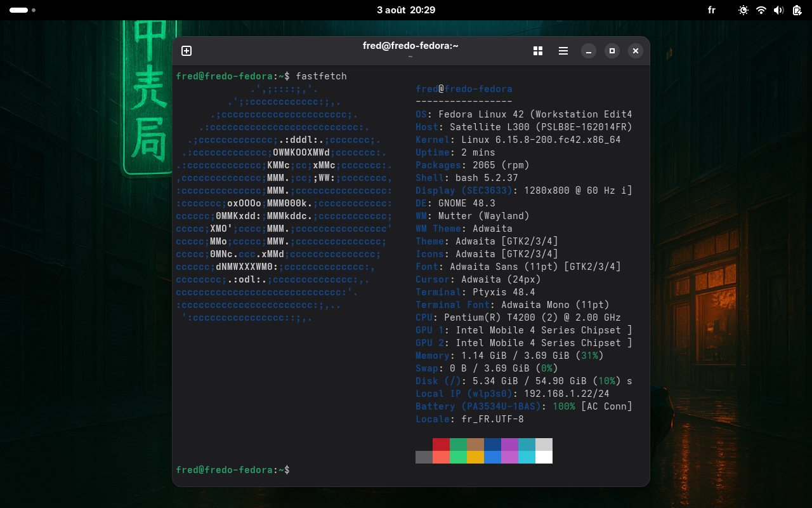Maximize the Ptyxis terminal window

click(612, 51)
